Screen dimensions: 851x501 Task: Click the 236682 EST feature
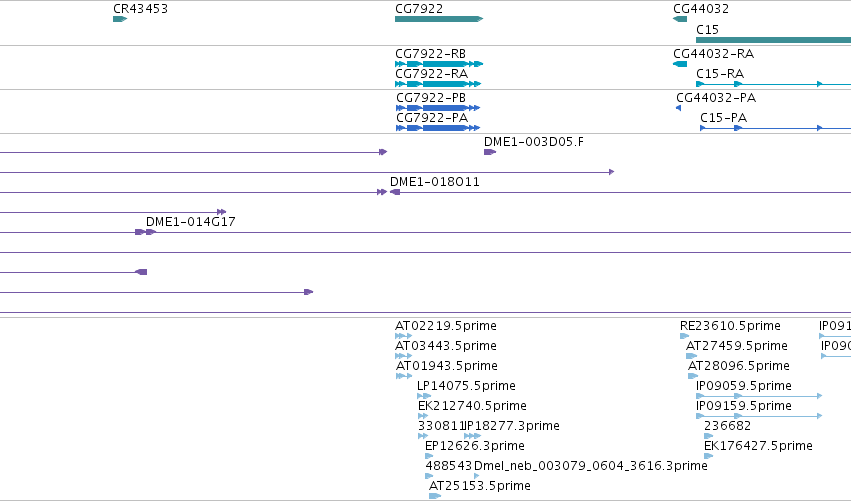point(708,436)
